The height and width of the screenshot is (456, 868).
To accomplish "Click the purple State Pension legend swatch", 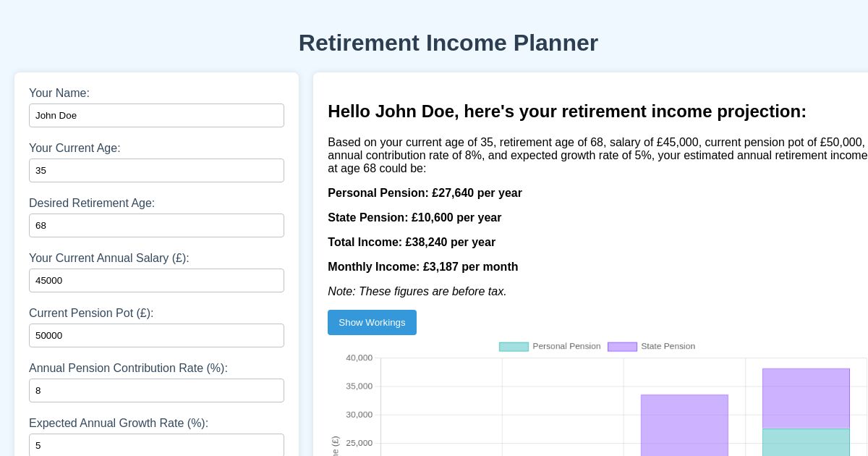I will [x=622, y=346].
